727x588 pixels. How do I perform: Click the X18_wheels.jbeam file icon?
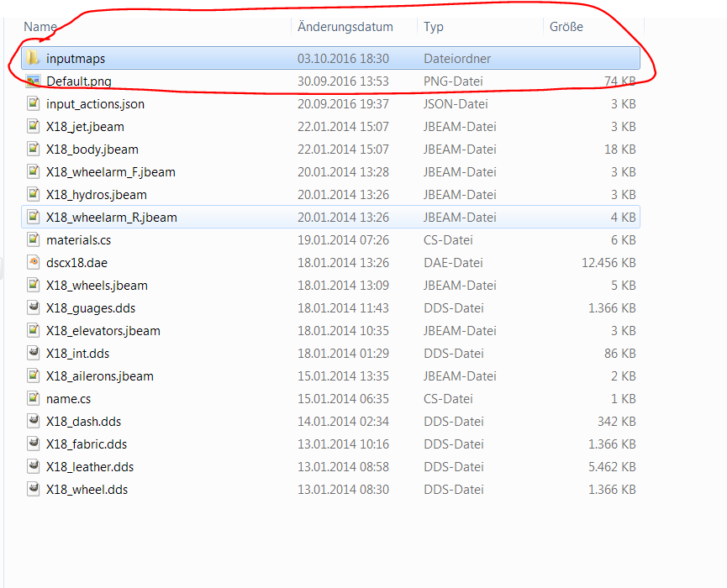[33, 285]
